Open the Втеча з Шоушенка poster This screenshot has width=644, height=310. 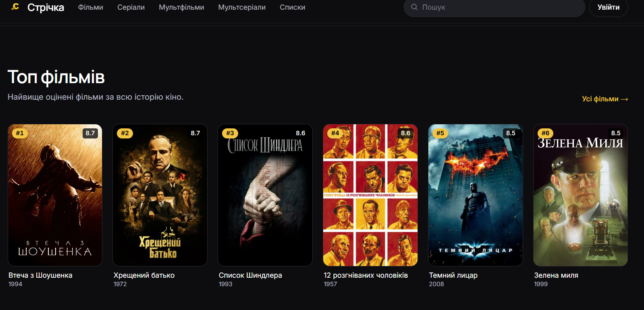pos(55,195)
